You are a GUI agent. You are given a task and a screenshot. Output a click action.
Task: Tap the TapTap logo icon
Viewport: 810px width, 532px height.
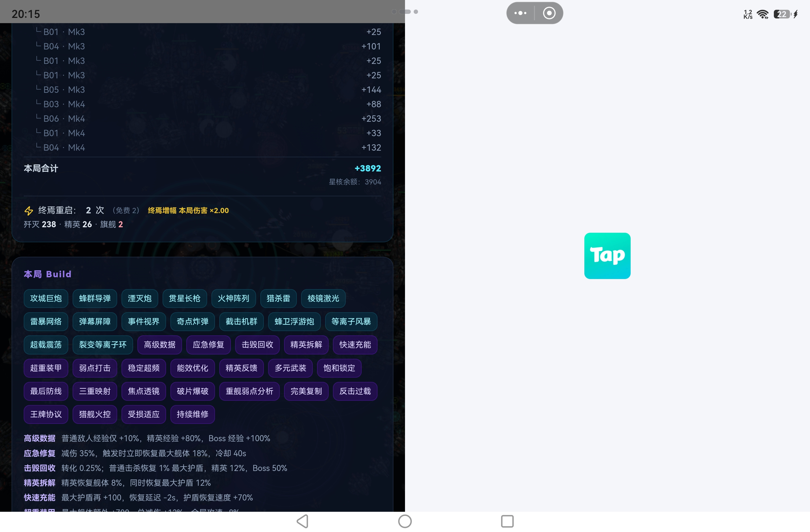coord(607,256)
